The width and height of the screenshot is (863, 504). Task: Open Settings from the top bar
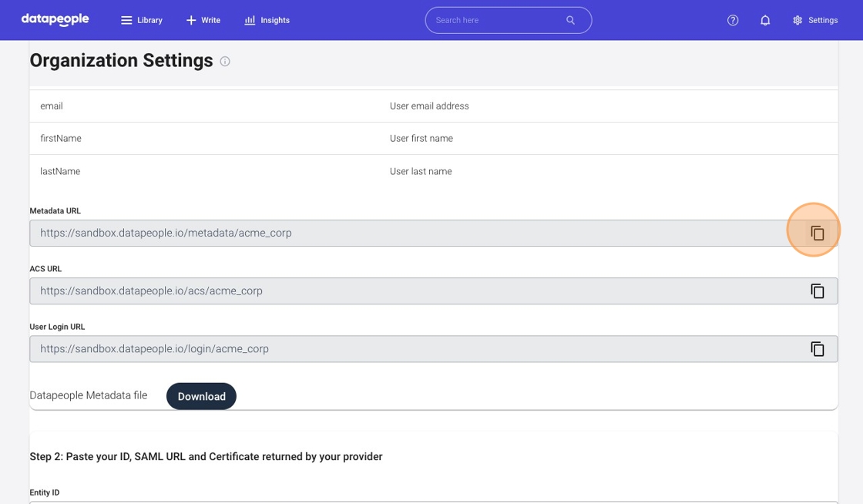click(815, 20)
